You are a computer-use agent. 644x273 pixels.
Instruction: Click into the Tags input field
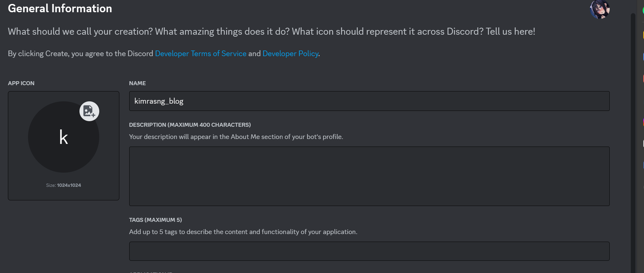(369, 251)
